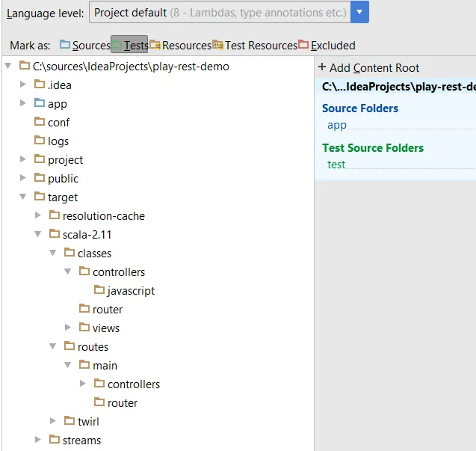Viewport: 476px width, 451px height.
Task: Click the root content folder icon
Action: pos(25,65)
